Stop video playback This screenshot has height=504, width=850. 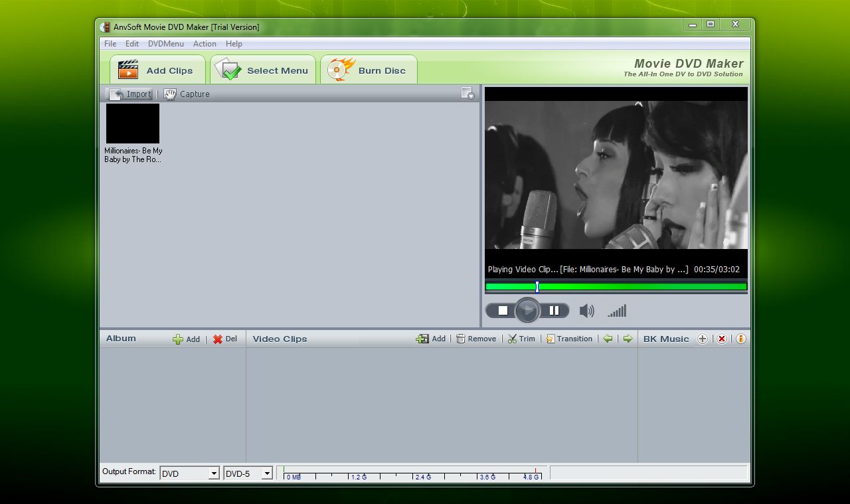[503, 311]
